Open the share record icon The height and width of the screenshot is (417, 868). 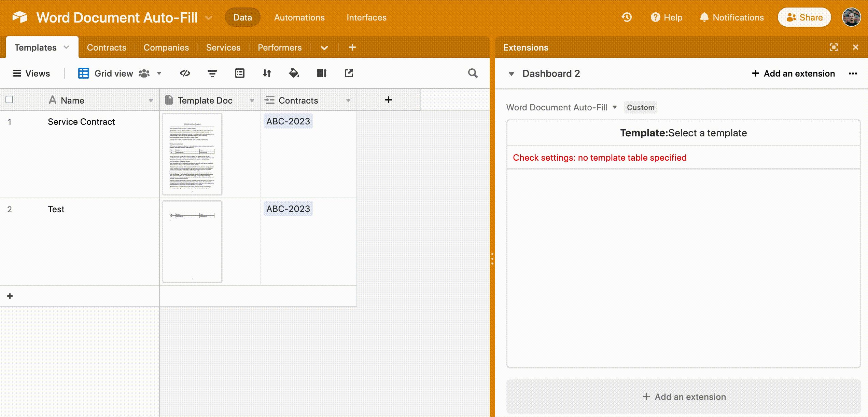coord(348,73)
